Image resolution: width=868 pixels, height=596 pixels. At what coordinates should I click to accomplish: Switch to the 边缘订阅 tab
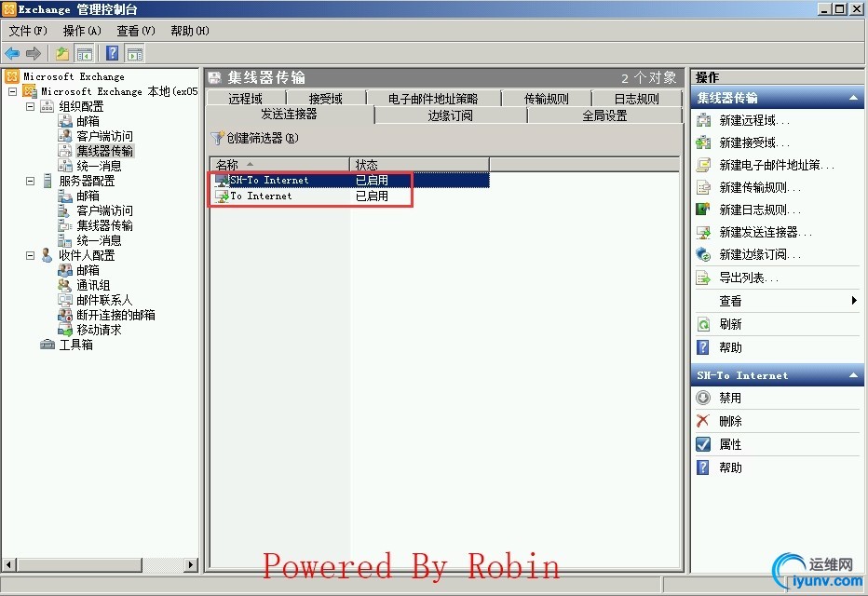click(x=451, y=115)
